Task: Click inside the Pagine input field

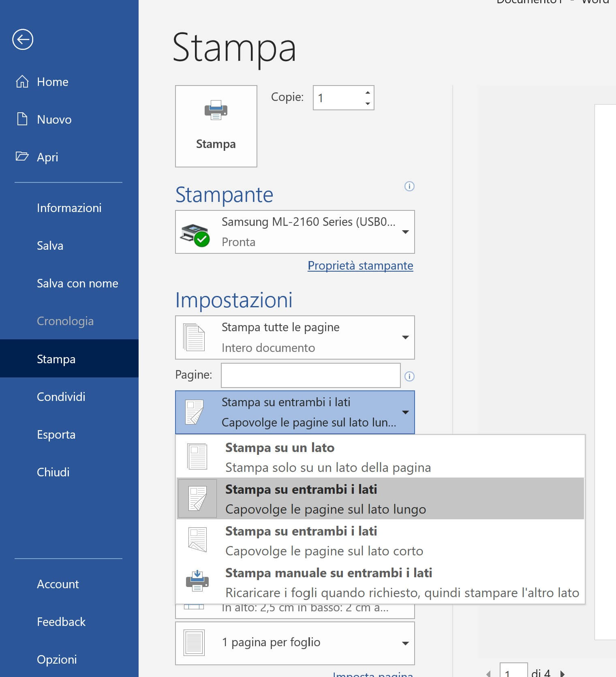Action: pyautogui.click(x=310, y=375)
